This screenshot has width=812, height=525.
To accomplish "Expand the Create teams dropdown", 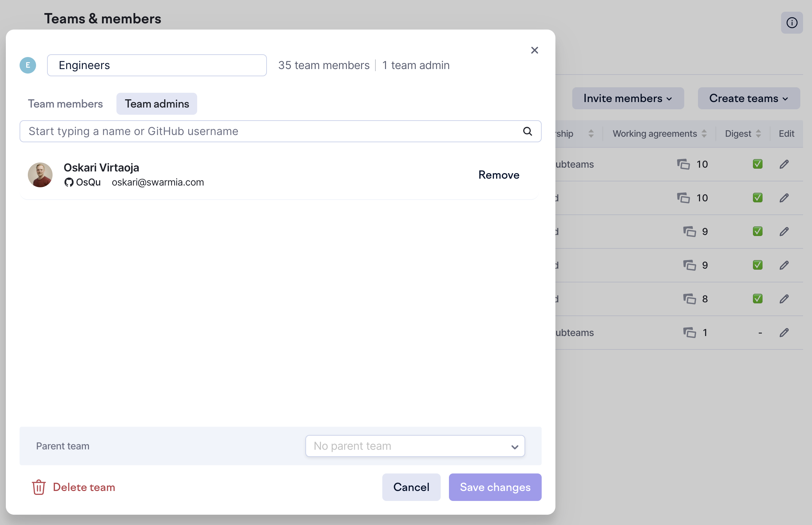I will (x=749, y=98).
